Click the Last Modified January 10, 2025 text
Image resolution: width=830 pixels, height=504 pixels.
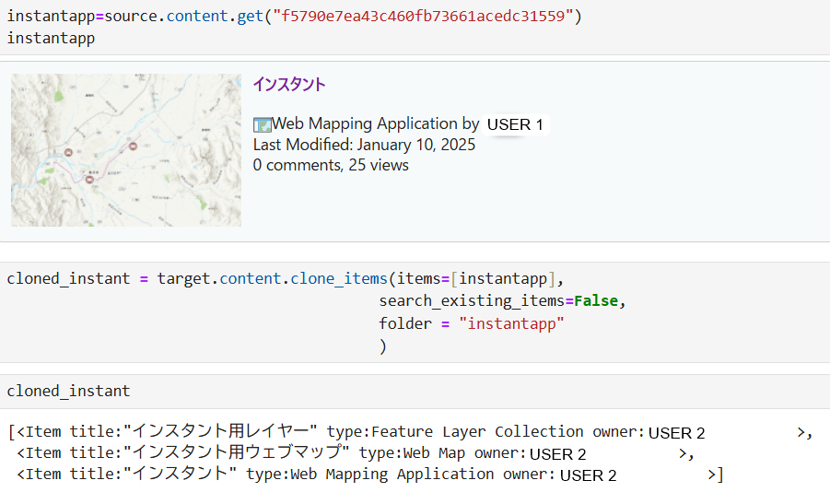click(x=364, y=145)
